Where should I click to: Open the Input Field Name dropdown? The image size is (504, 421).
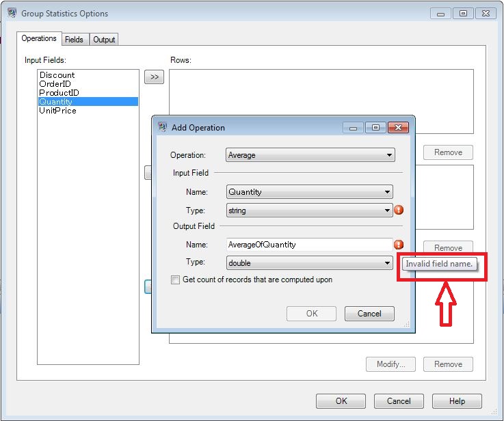(309, 192)
